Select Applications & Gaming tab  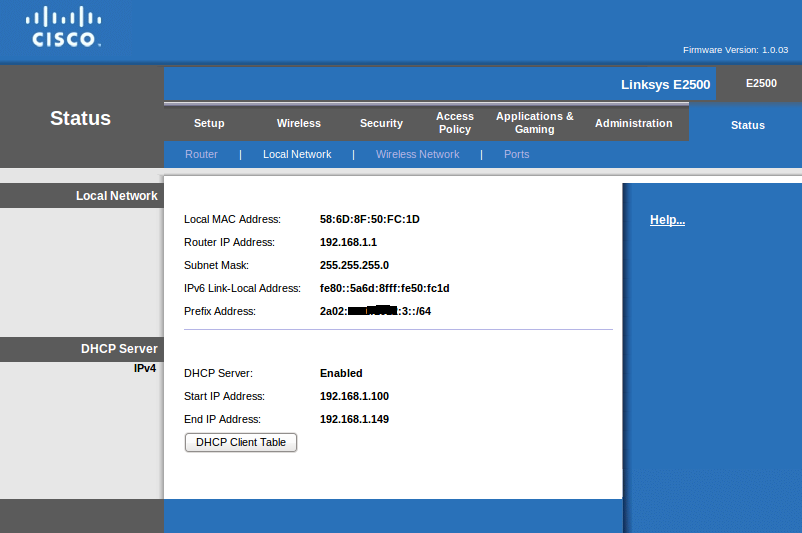click(x=534, y=123)
